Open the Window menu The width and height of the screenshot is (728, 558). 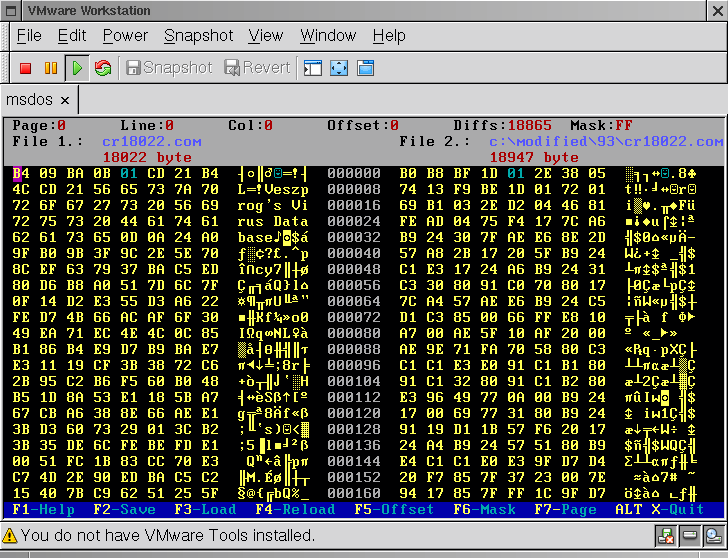click(328, 36)
